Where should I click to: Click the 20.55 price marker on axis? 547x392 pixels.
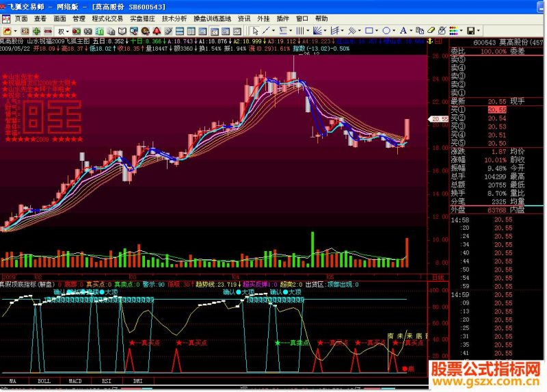pos(439,119)
